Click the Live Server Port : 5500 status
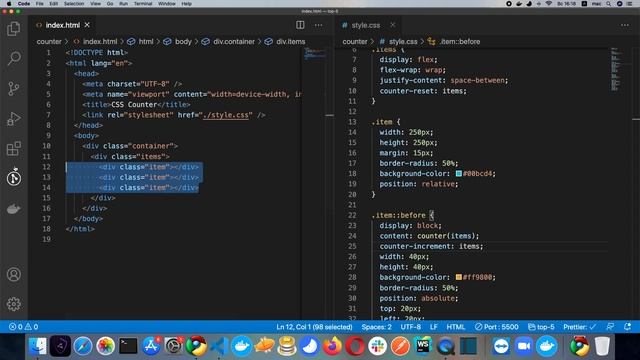 (x=497, y=327)
